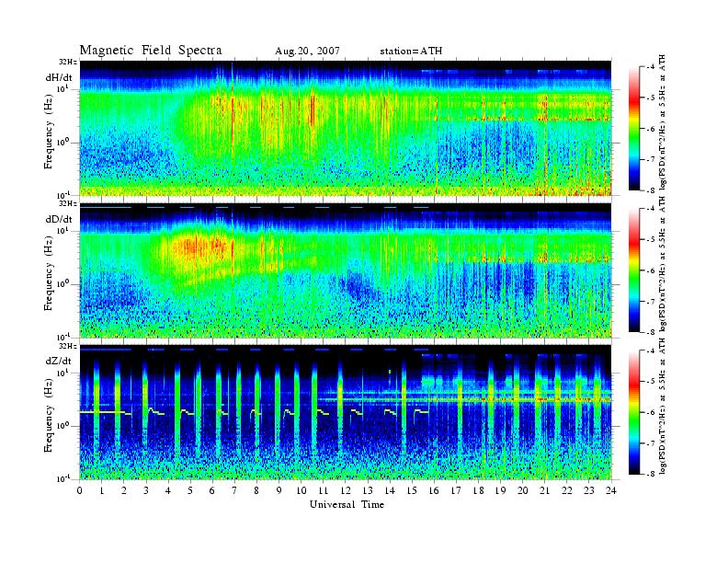Click hour "18" on the time axis
728x563 pixels.
pos(478,490)
